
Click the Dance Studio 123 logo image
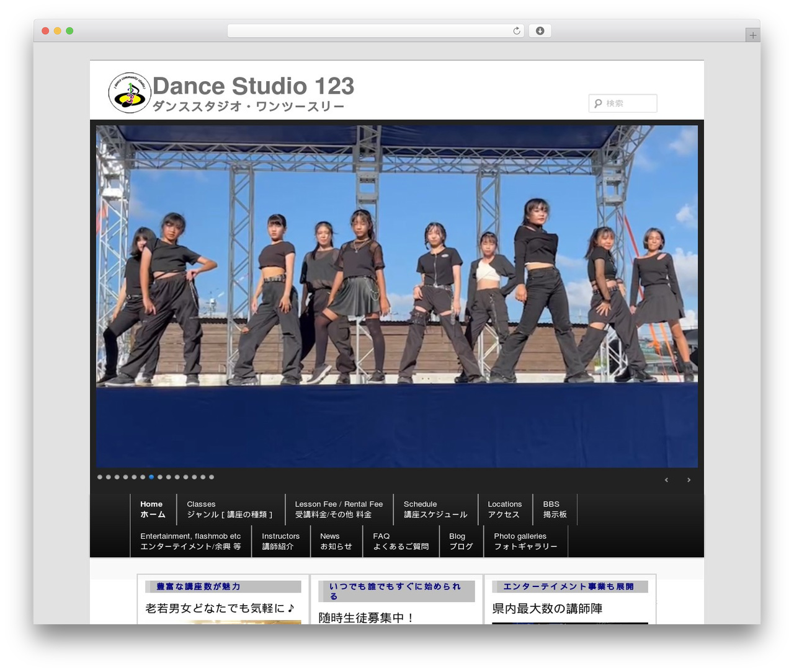tap(129, 92)
